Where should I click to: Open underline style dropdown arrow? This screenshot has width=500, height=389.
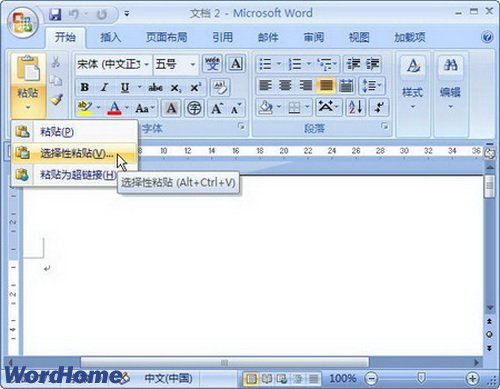(140, 87)
